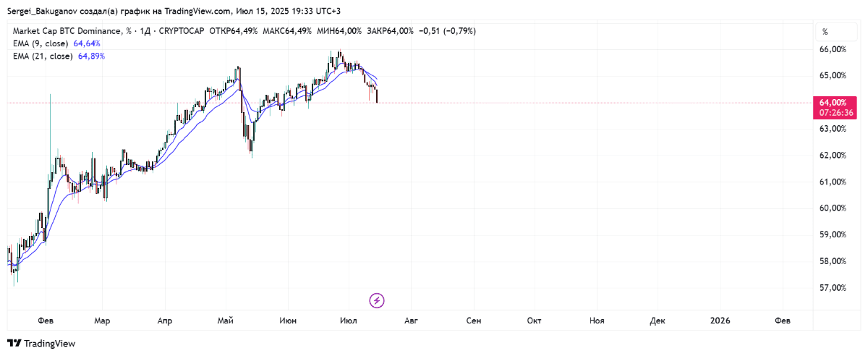Select the EMA (21, close) indicator label
The width and height of the screenshot is (868, 356).
click(43, 56)
